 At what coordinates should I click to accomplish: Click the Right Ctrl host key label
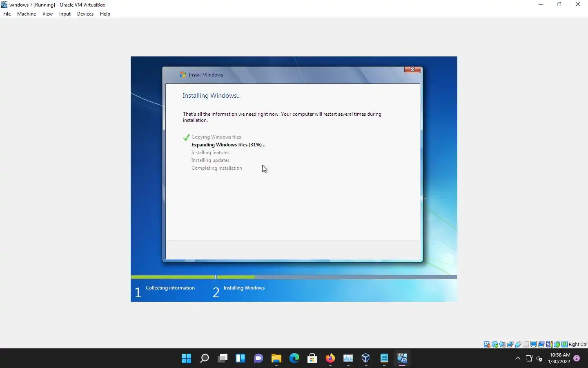click(x=578, y=344)
